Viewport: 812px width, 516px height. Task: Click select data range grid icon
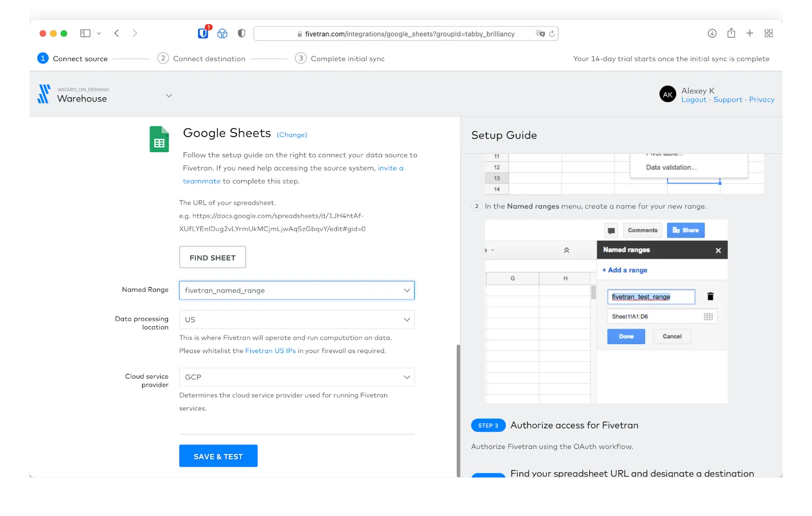click(x=708, y=317)
